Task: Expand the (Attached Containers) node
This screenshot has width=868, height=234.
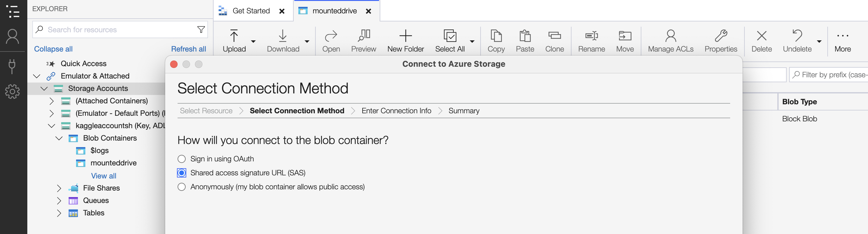Action: point(52,101)
